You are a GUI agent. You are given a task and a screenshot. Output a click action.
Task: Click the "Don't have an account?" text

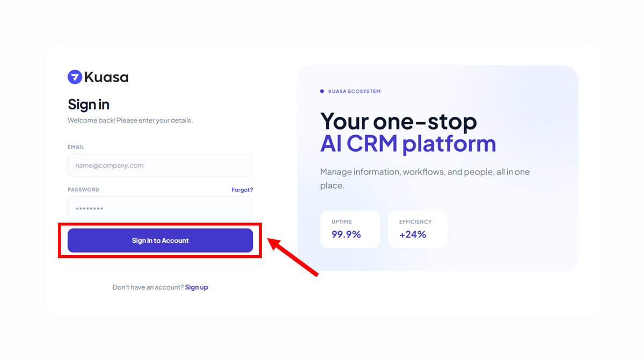click(148, 287)
